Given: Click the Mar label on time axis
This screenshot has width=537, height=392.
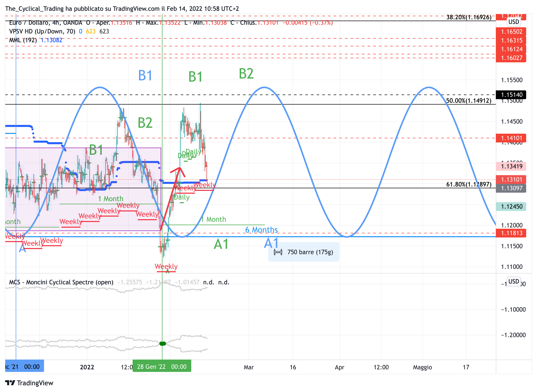Looking at the screenshot, I should pos(249,367).
